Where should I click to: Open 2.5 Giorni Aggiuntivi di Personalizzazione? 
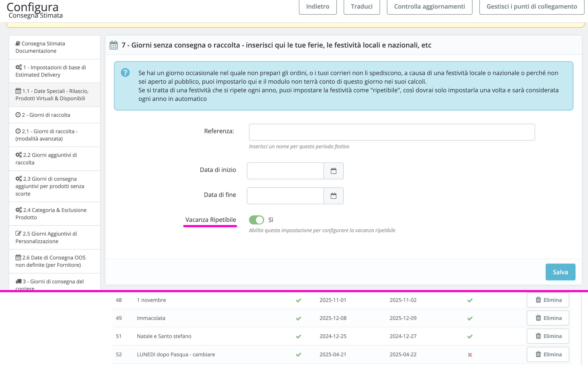(55, 238)
